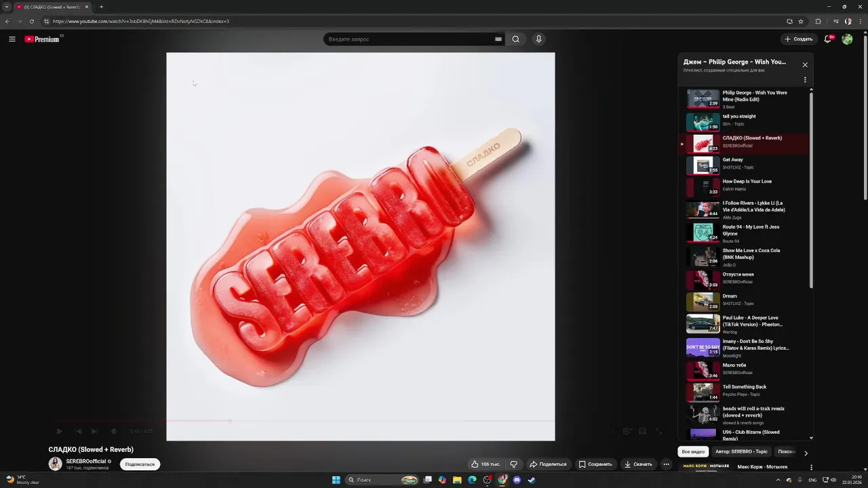Image resolution: width=868 pixels, height=488 pixels.
Task: Open the YouTube hamburger guide menu
Action: click(12, 39)
